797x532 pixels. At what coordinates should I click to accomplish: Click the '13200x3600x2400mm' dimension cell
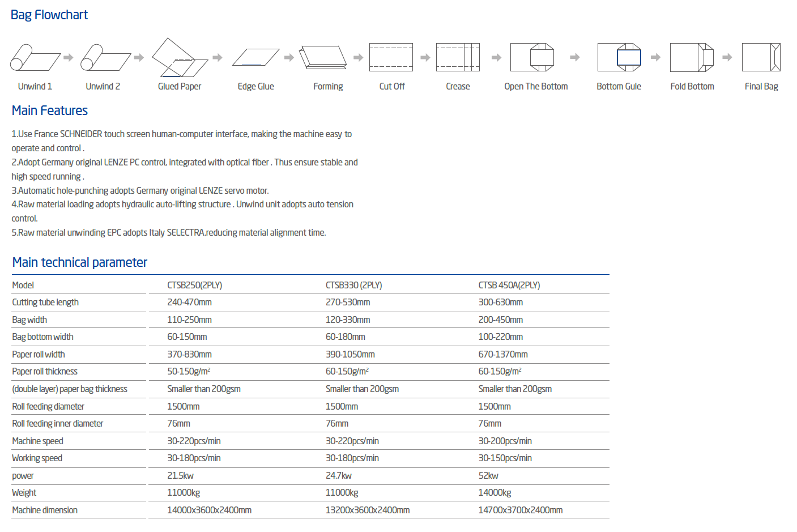tap(368, 510)
